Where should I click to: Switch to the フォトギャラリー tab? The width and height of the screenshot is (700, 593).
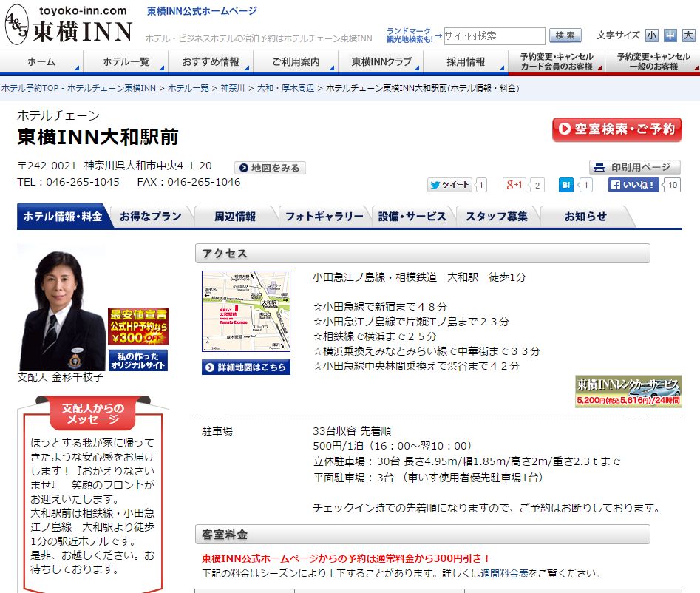click(x=324, y=217)
